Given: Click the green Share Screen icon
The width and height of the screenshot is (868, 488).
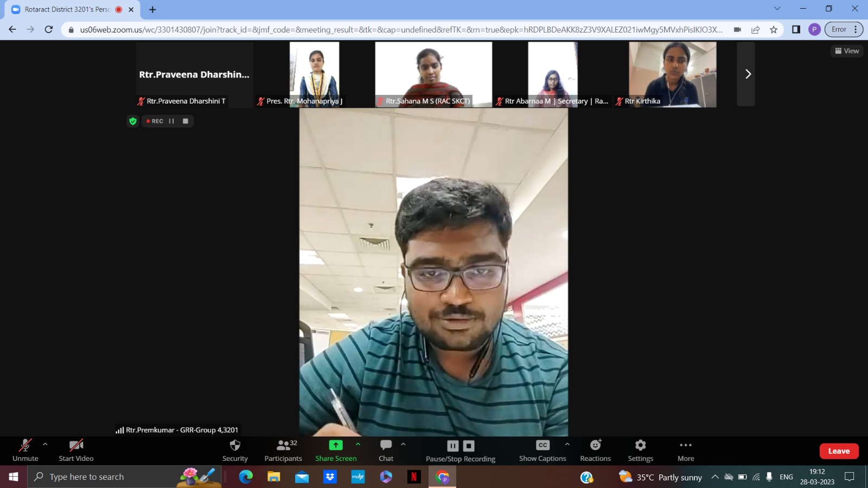Looking at the screenshot, I should [336, 446].
